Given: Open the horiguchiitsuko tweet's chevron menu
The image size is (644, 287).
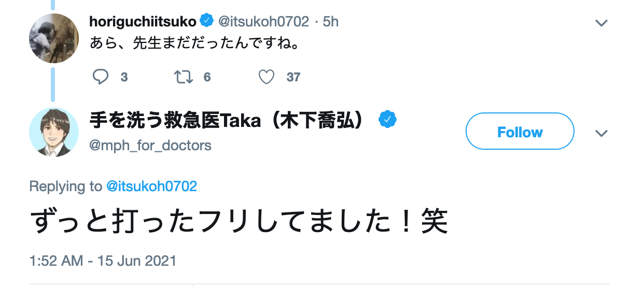Looking at the screenshot, I should click(x=601, y=23).
